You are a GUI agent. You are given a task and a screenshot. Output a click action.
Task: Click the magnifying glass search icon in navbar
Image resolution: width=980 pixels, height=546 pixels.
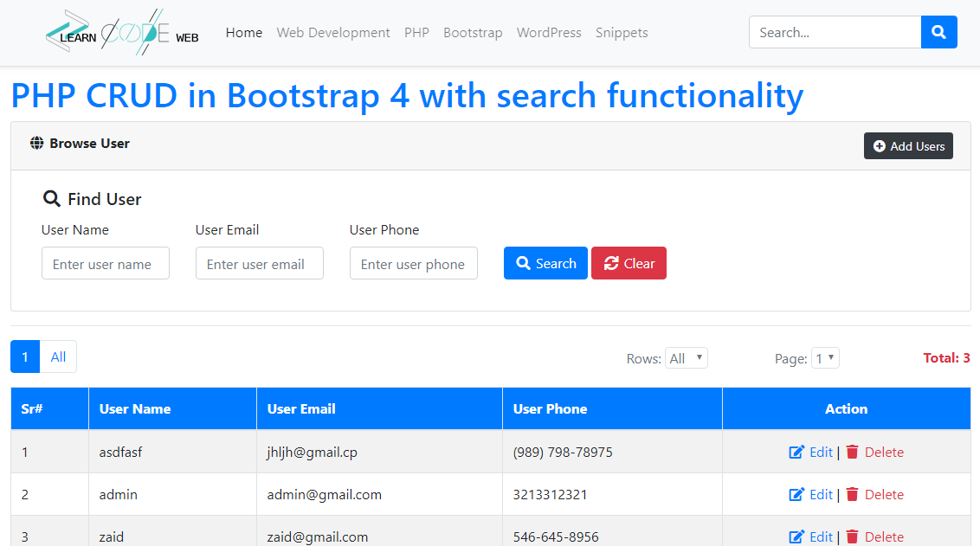938,32
